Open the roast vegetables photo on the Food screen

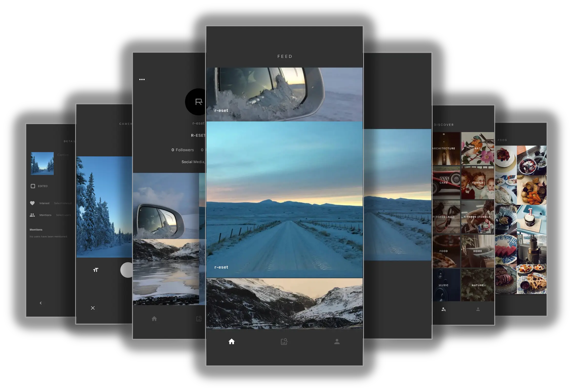(532, 190)
